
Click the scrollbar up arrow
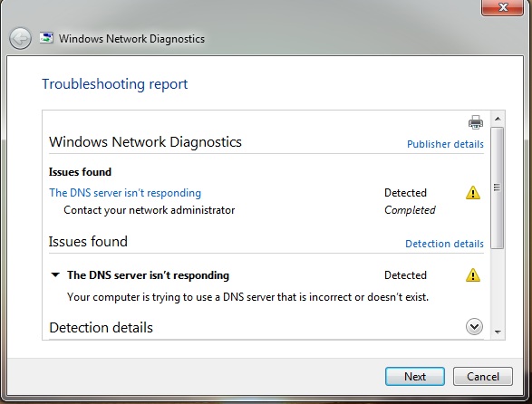498,119
